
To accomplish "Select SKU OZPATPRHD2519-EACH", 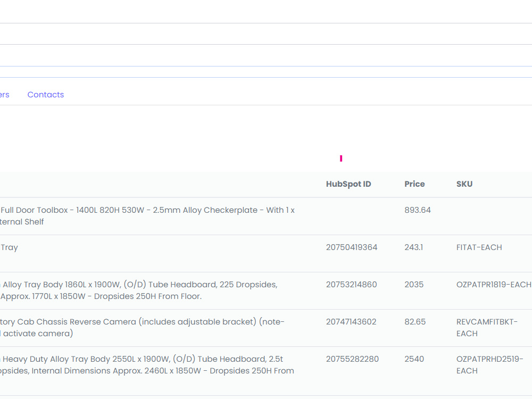I will click(489, 365).
